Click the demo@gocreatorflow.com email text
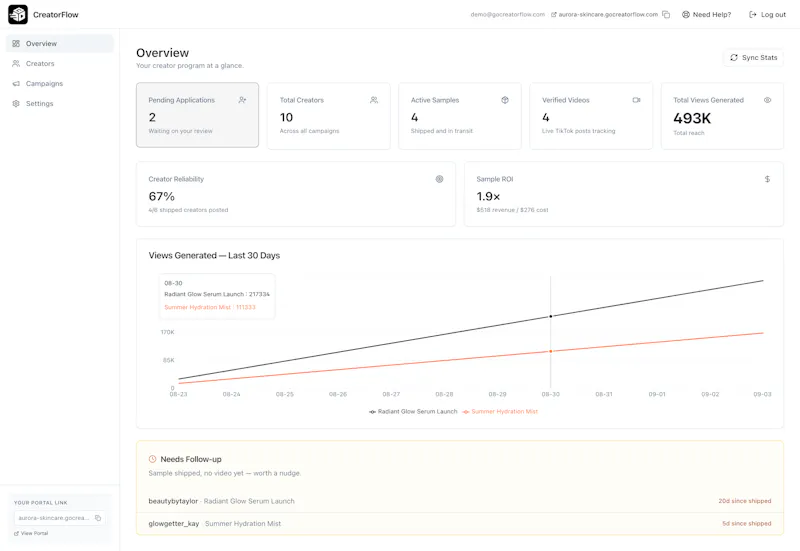The height and width of the screenshot is (551, 800). 508,14
